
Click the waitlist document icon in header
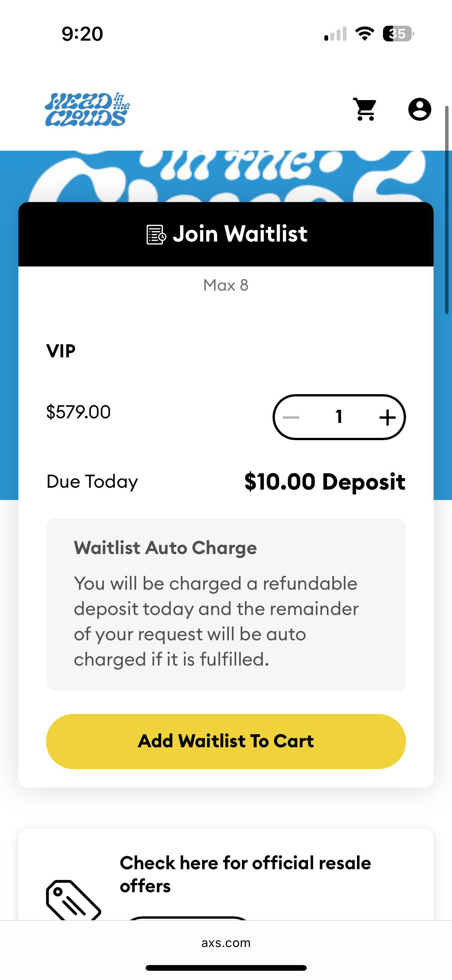click(156, 235)
